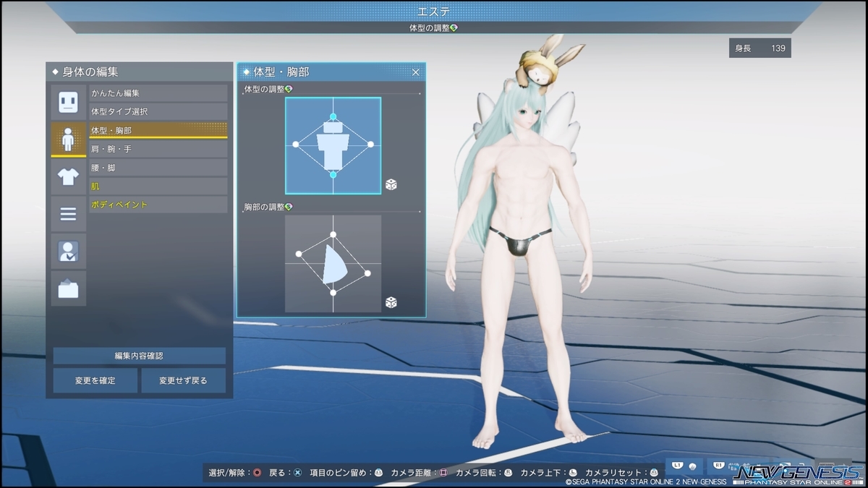Open the character portrait icon category
868x488 pixels.
[68, 251]
